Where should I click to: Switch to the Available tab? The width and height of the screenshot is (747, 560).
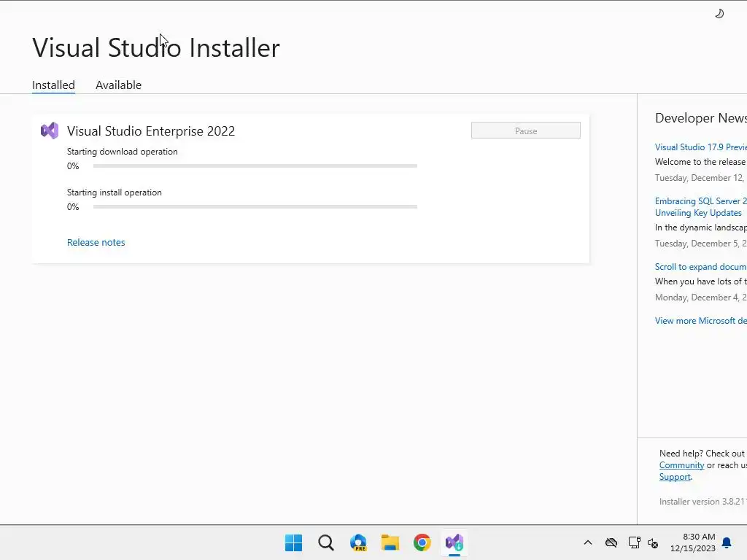119,85
